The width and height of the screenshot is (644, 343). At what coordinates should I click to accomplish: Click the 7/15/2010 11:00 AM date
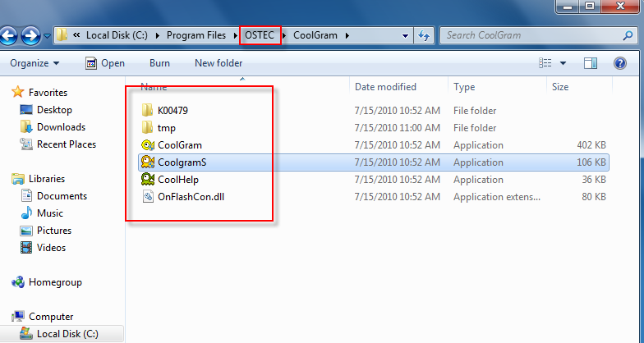398,128
